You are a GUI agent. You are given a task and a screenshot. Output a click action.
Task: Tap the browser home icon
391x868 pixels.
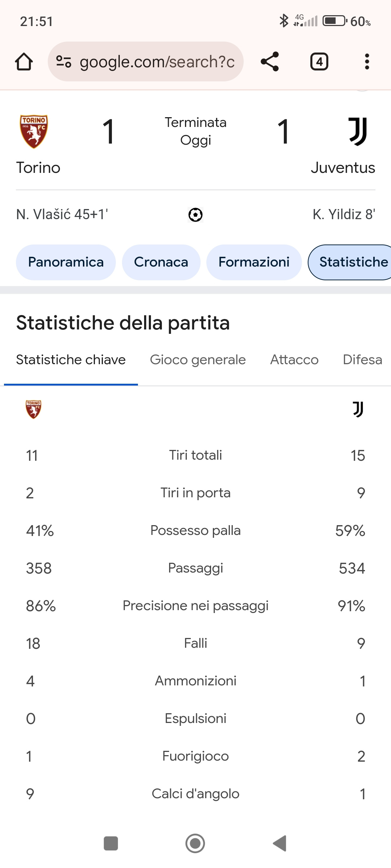click(x=24, y=61)
